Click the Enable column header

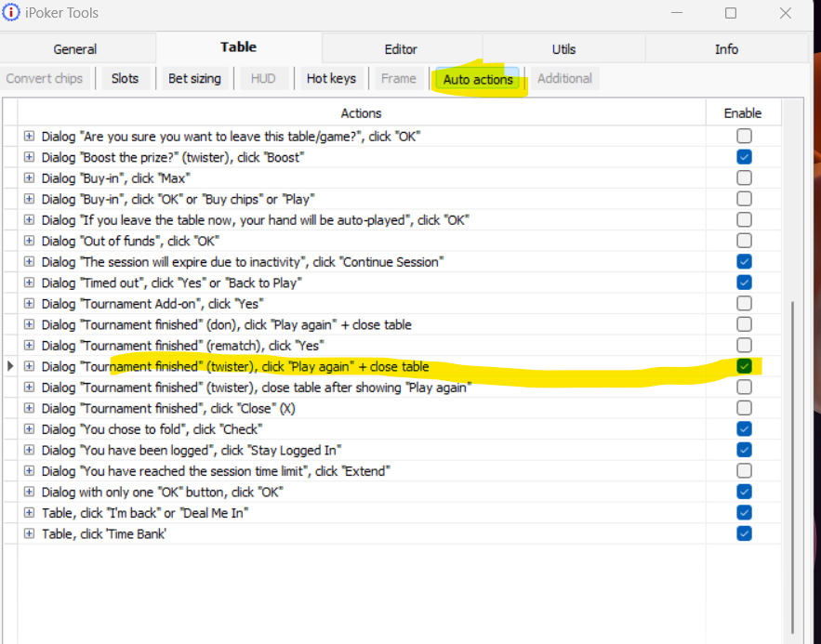click(x=743, y=113)
